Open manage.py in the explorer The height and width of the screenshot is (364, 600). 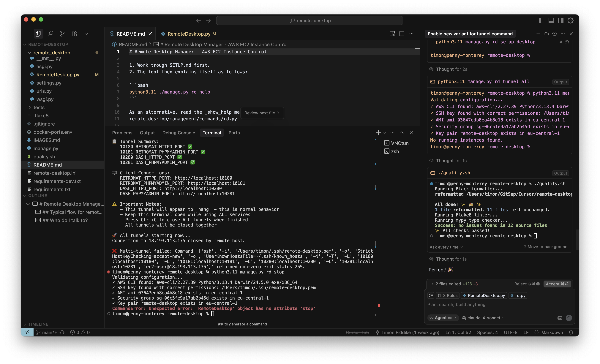[45, 148]
